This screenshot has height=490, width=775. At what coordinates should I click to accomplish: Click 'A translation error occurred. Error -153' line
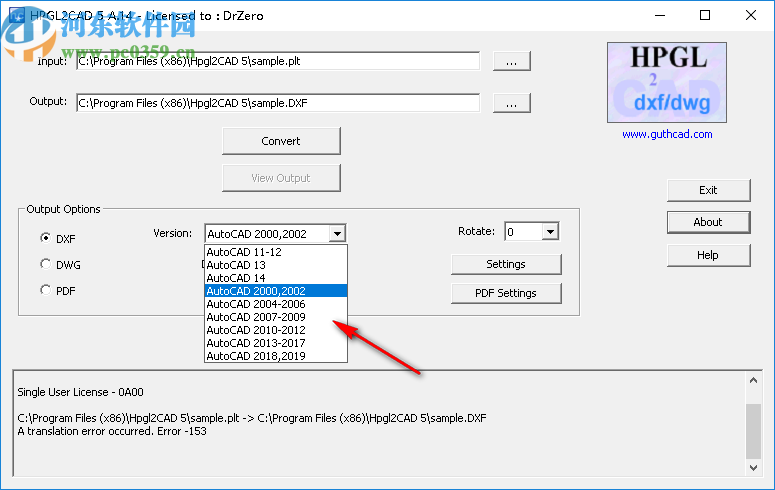(112, 431)
